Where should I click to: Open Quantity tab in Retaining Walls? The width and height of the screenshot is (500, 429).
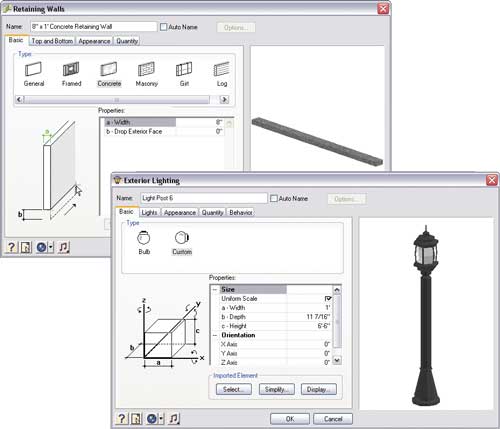point(127,41)
